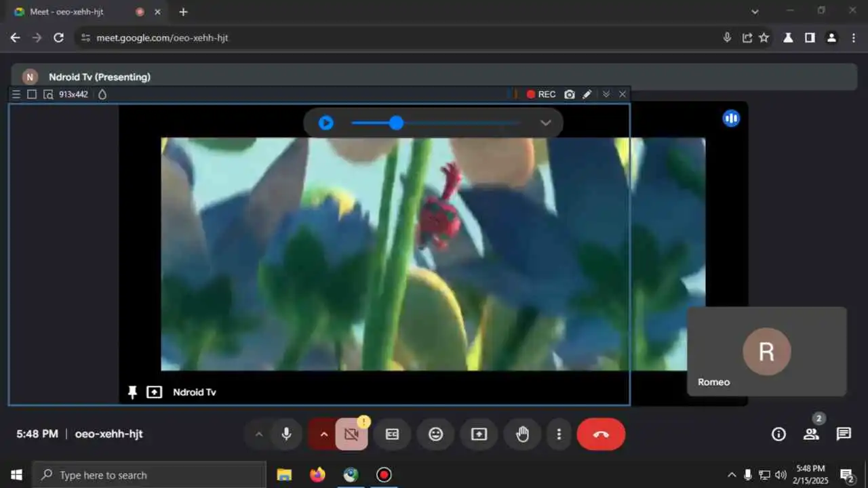Screen dimensions: 868x488
Task: Open recorder hamburger menu
Action: tap(16, 94)
